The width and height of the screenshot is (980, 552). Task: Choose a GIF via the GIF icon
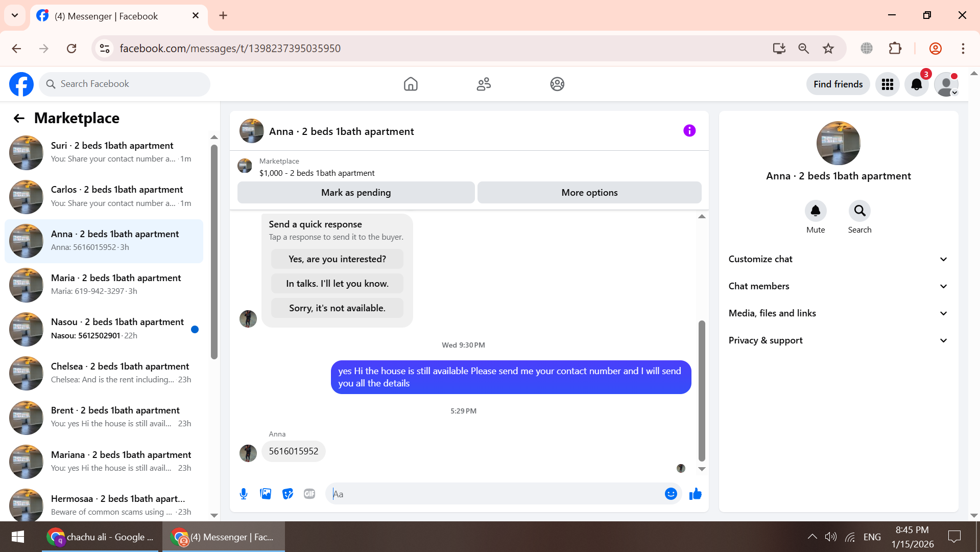coord(309,494)
